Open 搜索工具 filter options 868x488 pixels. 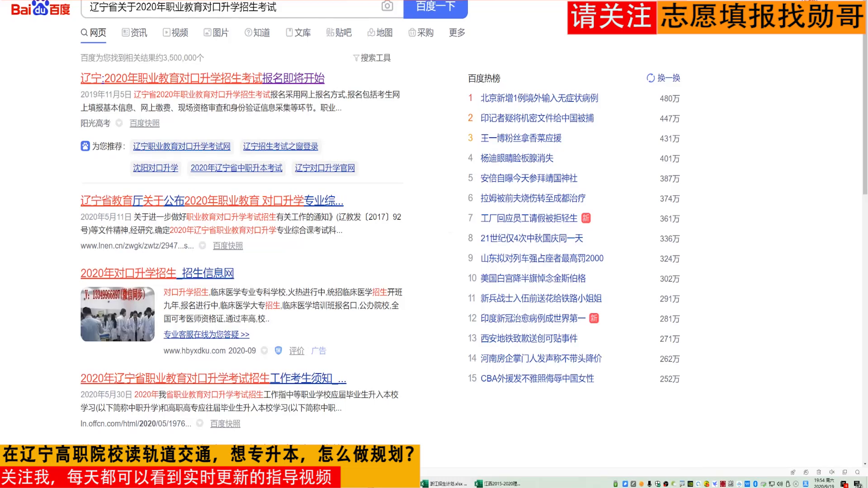click(x=372, y=58)
